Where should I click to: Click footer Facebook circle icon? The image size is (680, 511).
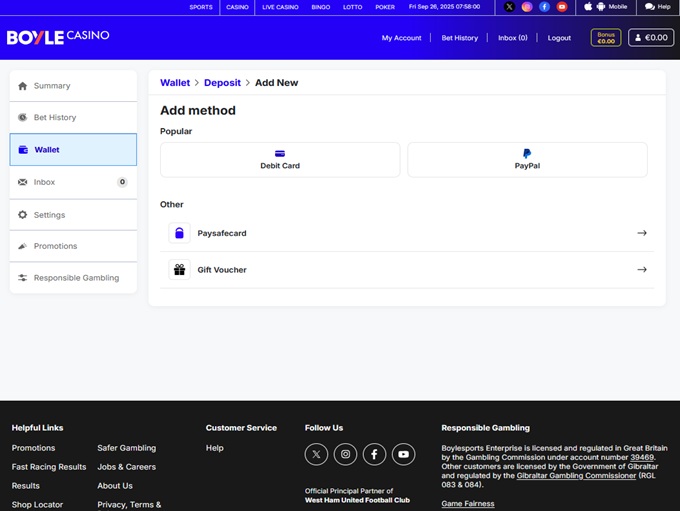[374, 454]
